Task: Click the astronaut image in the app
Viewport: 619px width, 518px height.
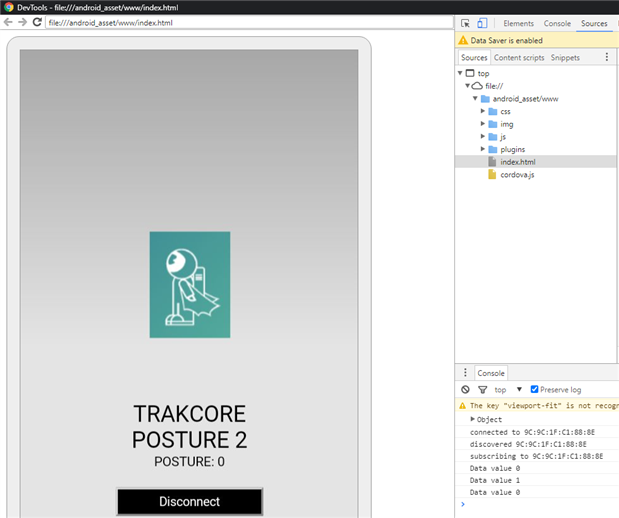Action: (189, 284)
